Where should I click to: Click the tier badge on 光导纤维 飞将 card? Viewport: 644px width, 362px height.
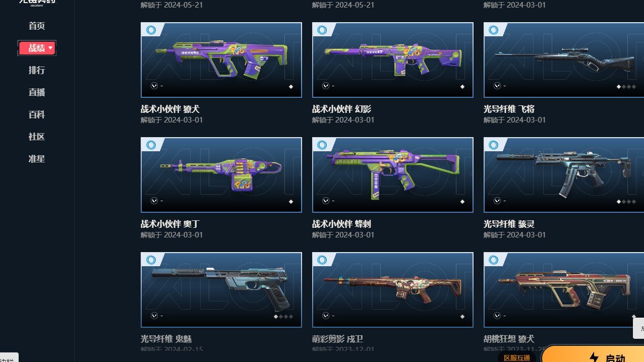pos(494,30)
